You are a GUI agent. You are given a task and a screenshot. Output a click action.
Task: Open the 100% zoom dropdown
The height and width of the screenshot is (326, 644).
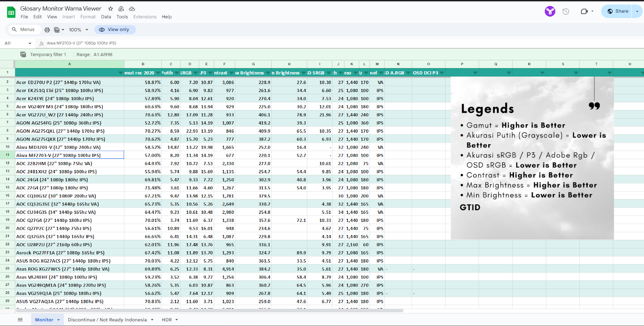coord(78,30)
